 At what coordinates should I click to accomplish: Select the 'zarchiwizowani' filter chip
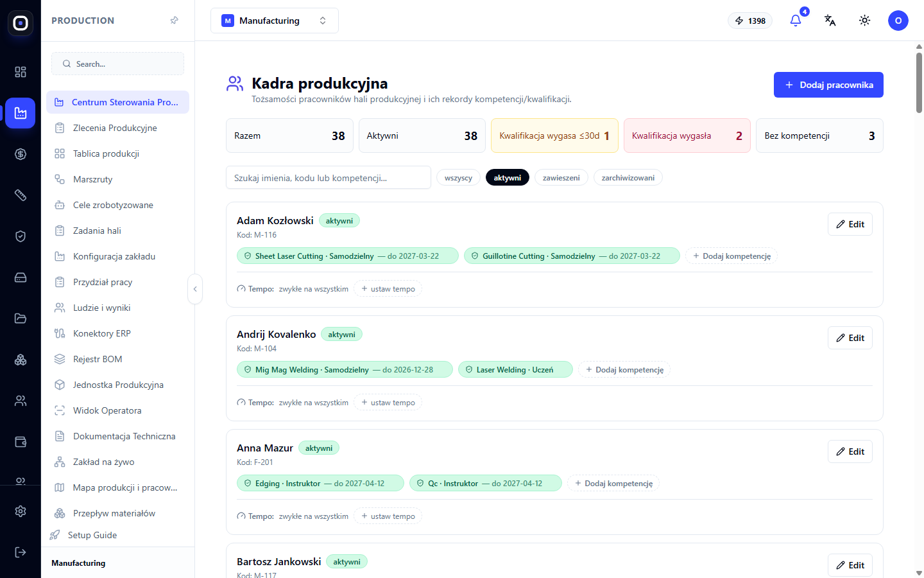(x=628, y=178)
